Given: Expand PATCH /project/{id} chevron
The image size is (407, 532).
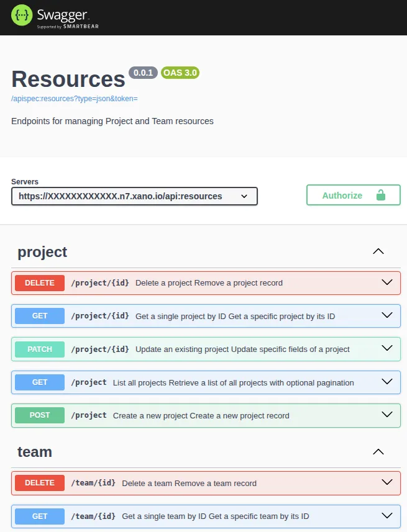Looking at the screenshot, I should click(x=387, y=348).
